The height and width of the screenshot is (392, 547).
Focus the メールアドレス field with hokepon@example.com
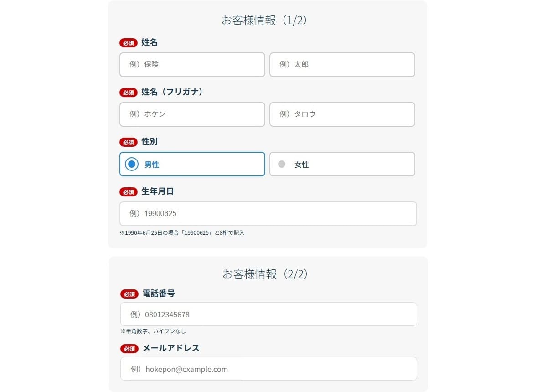click(x=268, y=369)
